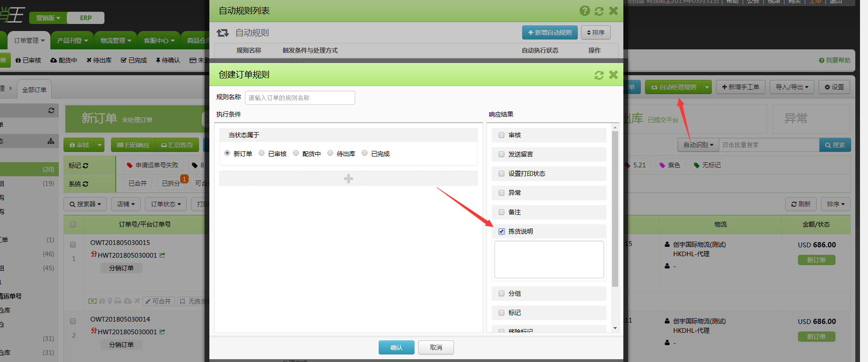Screen dimensions: 868x362
Task: Click the sitemap icon in left sidebar
Action: click(51, 141)
